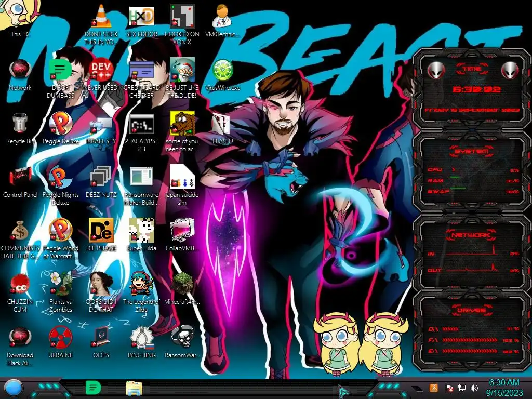
Task: Click the Start orb on the taskbar
Action: tap(13, 388)
